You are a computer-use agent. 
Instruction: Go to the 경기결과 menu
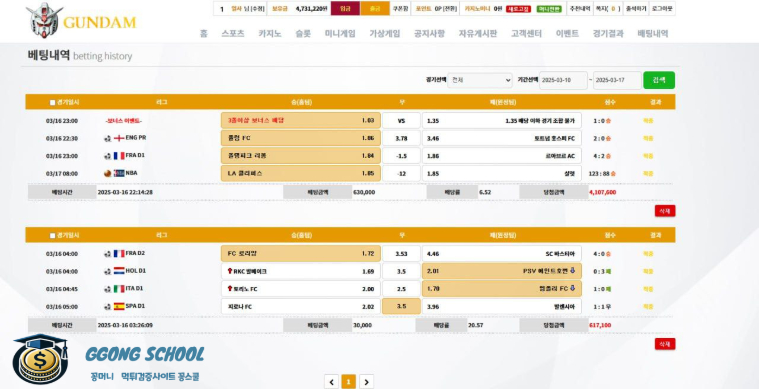pos(608,33)
